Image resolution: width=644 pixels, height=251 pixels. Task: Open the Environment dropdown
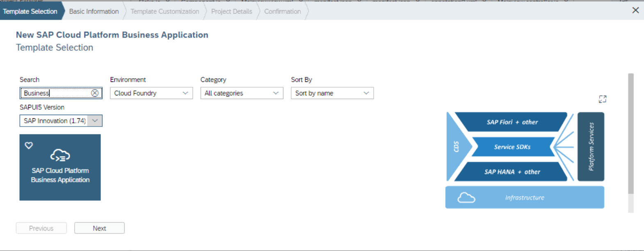151,93
